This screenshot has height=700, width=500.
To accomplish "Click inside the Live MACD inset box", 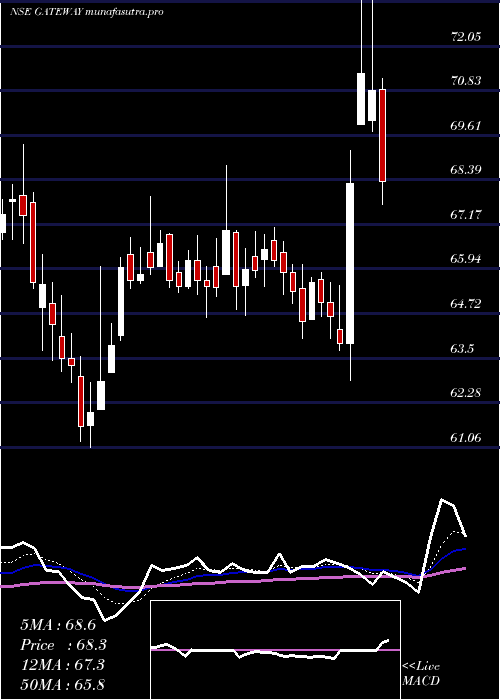I will point(275,650).
